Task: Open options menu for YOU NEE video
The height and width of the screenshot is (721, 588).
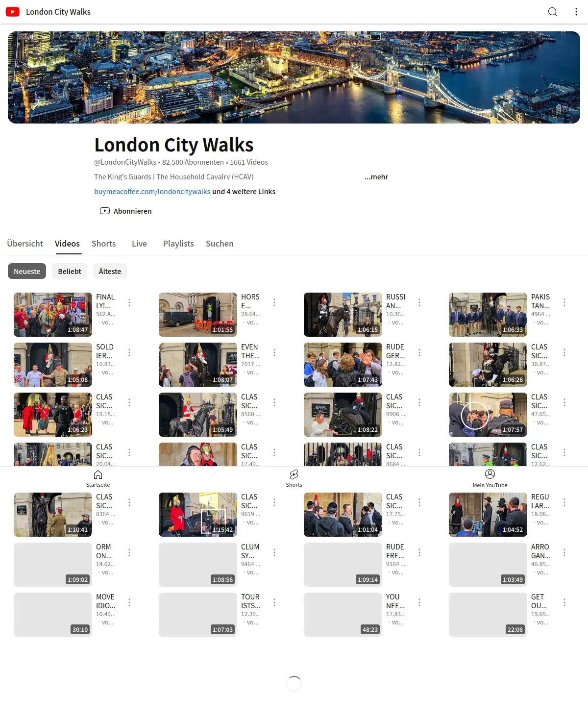Action: pyautogui.click(x=419, y=602)
